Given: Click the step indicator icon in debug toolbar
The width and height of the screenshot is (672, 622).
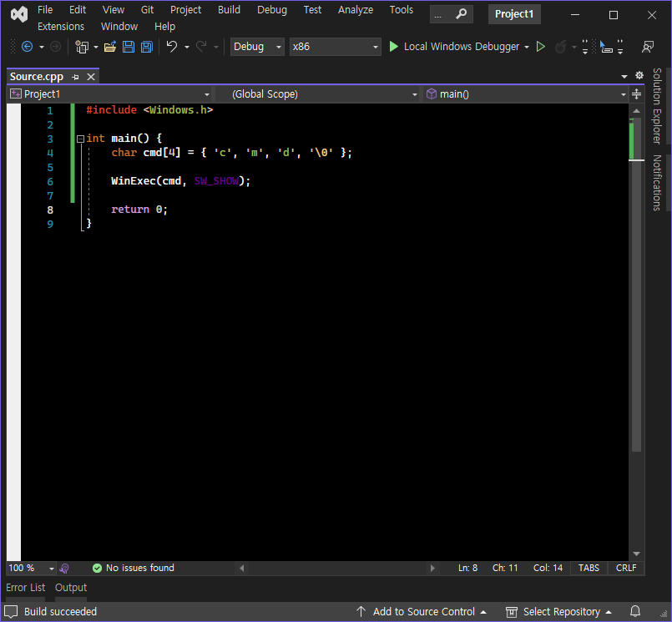Looking at the screenshot, I should pos(606,46).
